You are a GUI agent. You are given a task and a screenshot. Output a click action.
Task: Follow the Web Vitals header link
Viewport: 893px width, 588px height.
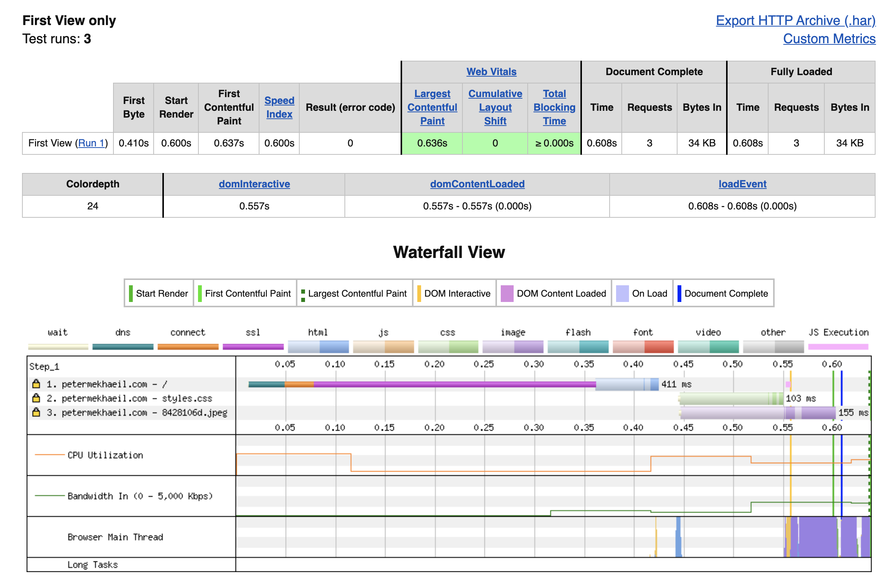pos(491,72)
